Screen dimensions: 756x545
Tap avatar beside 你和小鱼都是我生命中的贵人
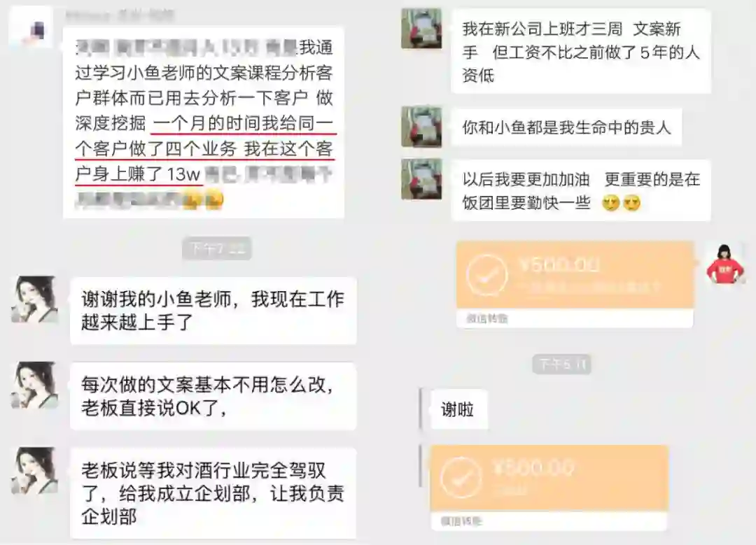coord(421,127)
